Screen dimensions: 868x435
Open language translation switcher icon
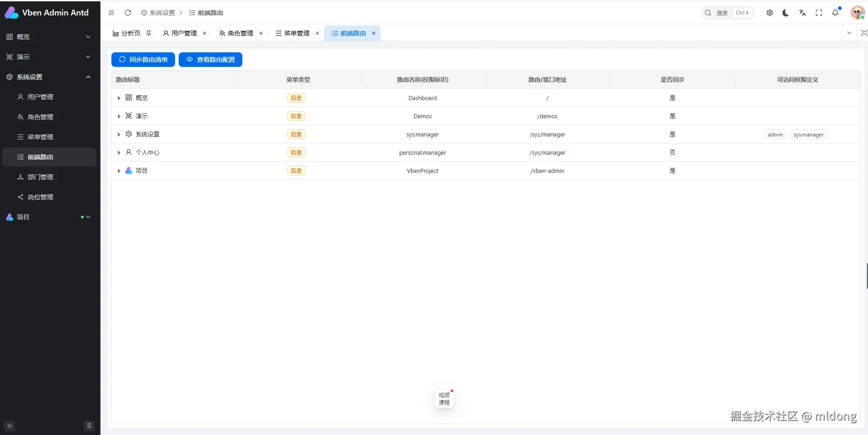point(803,13)
